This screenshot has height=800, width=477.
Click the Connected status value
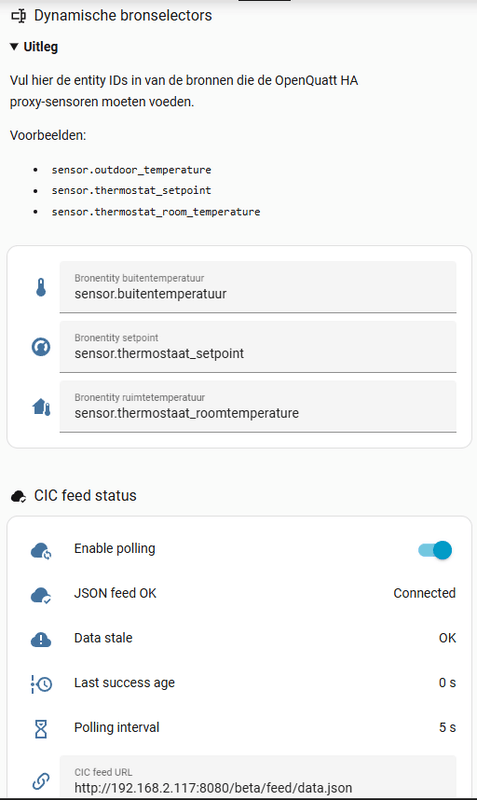pos(424,593)
